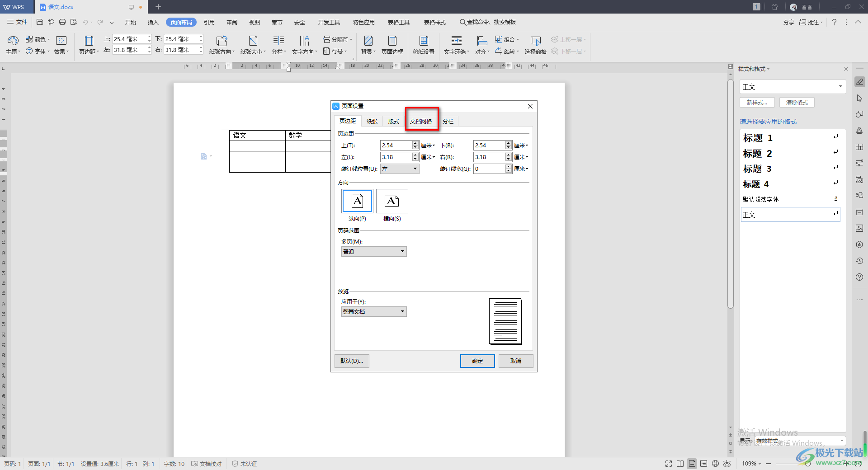
Task: Click the web layout globe icon
Action: pyautogui.click(x=715, y=464)
